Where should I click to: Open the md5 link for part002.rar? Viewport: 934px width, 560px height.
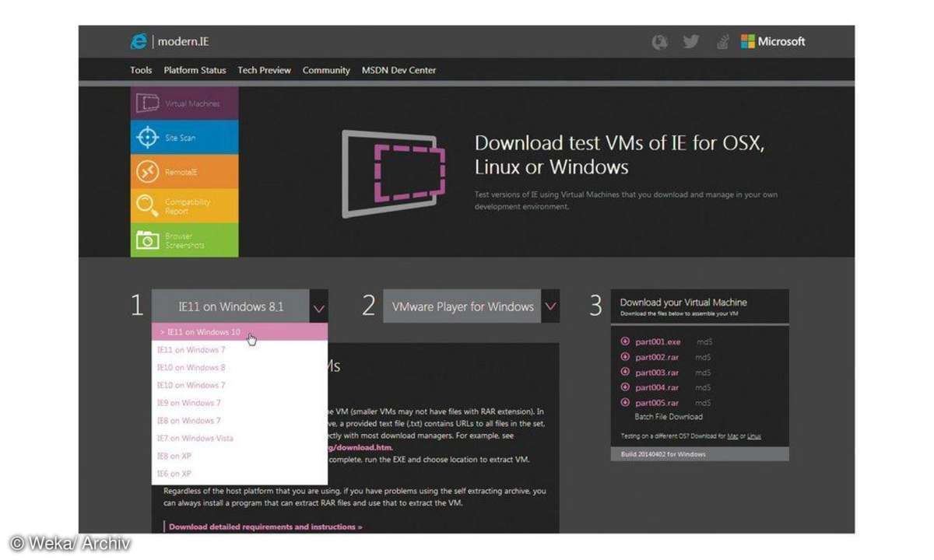(703, 357)
